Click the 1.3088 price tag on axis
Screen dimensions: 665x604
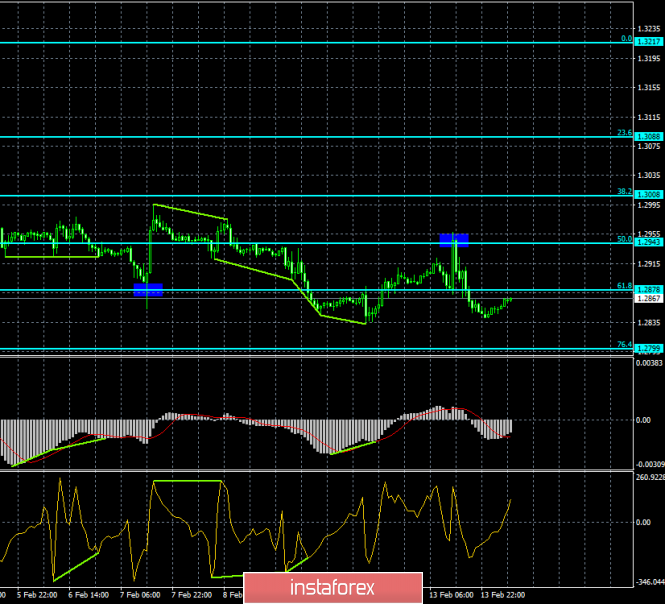[x=648, y=136]
